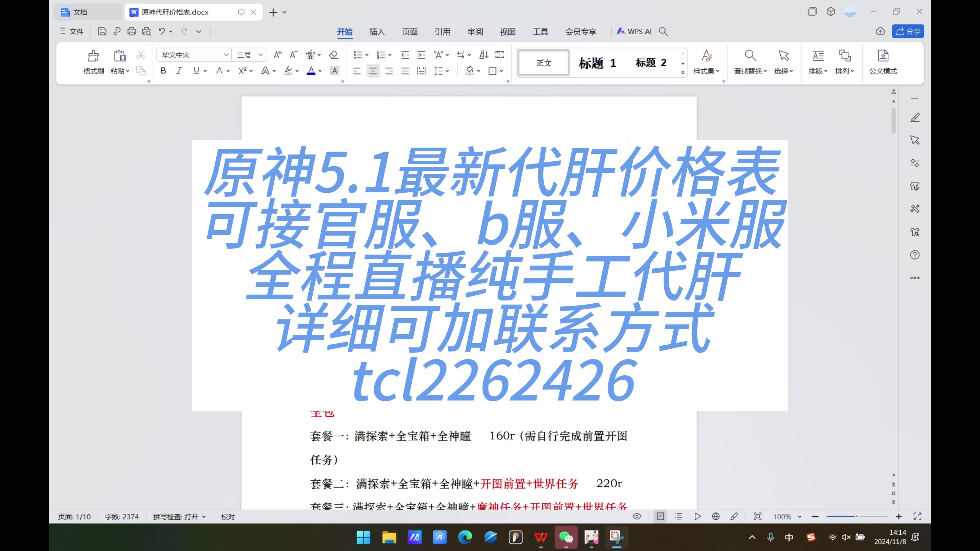Click the zoom slider handle
980x551 pixels.
[x=857, y=516]
